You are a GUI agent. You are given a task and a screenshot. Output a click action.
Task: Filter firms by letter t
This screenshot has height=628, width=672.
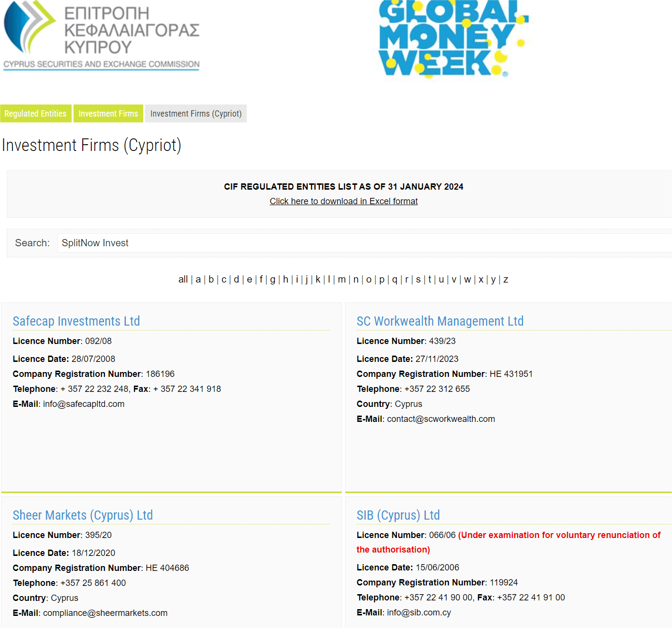click(430, 280)
